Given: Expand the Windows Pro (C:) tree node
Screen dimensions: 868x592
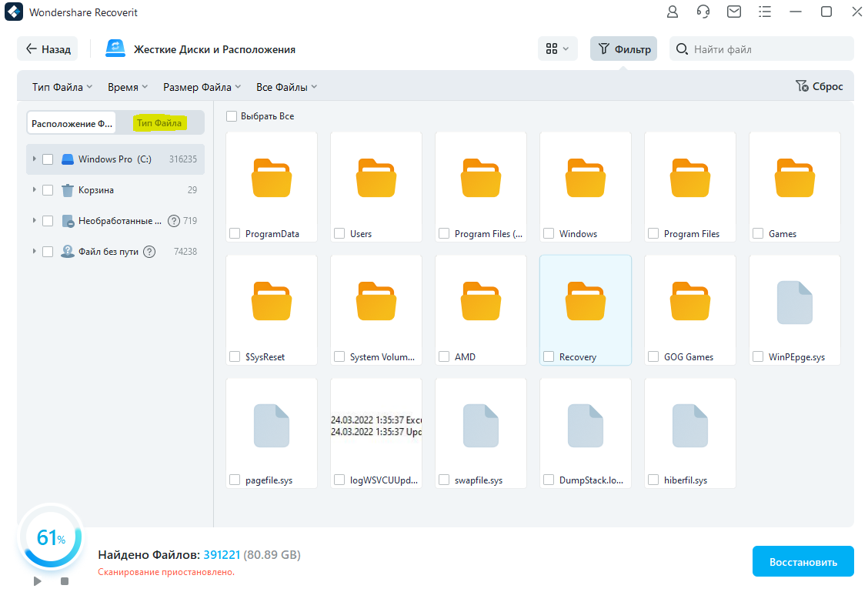Looking at the screenshot, I should 34,159.
